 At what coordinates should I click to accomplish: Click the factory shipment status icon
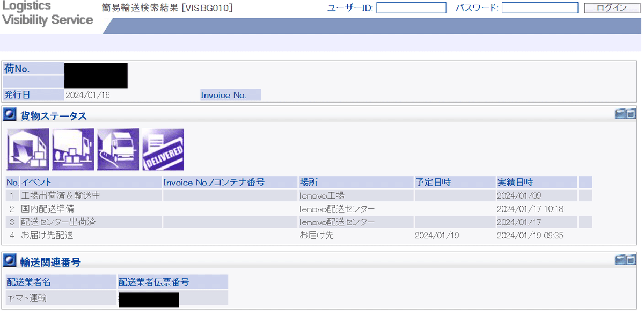click(28, 150)
